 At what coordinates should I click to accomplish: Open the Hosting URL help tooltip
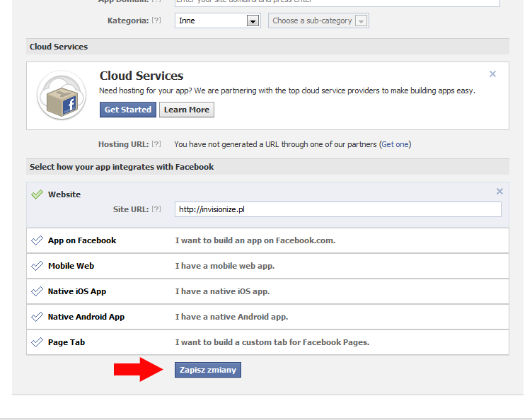coord(156,144)
